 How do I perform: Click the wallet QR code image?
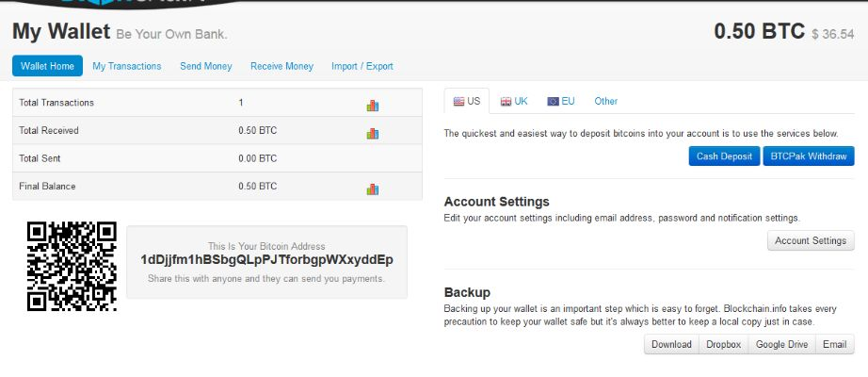pyautogui.click(x=72, y=267)
